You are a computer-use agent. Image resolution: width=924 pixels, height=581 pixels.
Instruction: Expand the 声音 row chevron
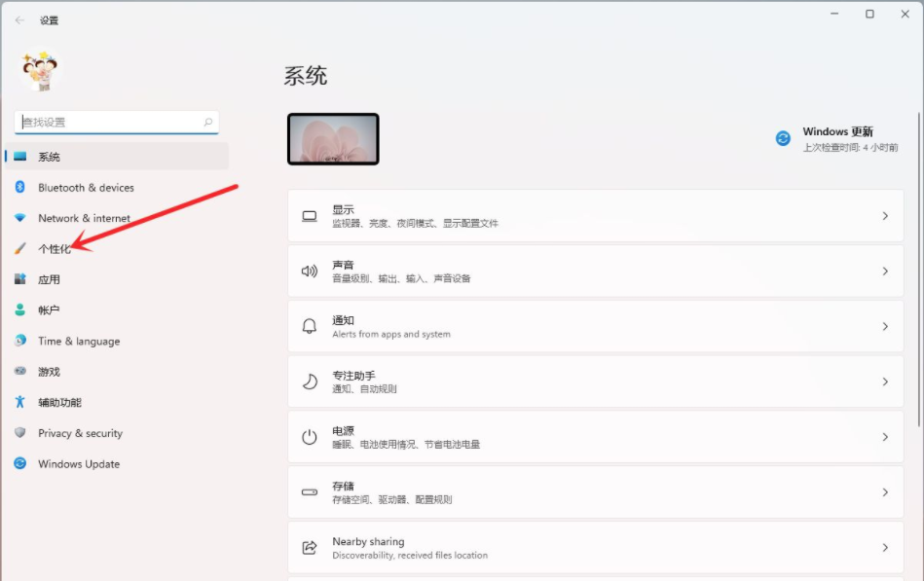click(885, 272)
